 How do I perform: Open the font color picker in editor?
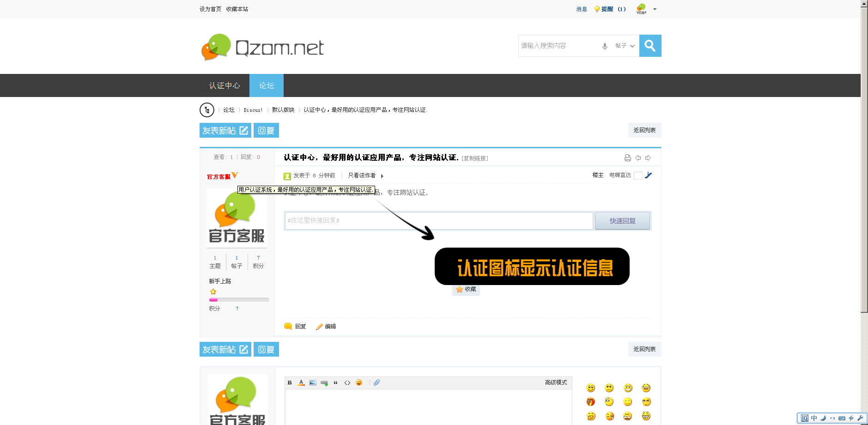[x=301, y=382]
